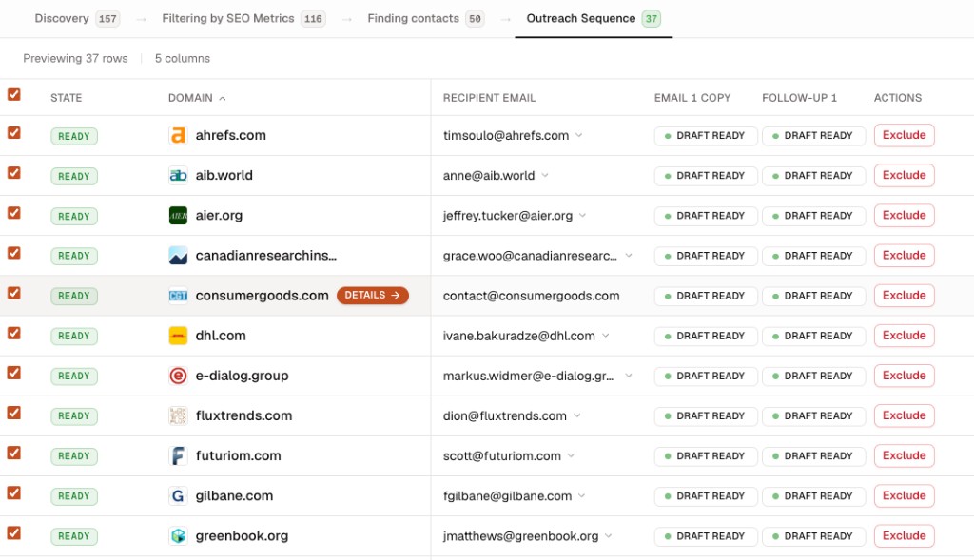Screen dimensions: 974x560
Task: Uncheck the e-dialog.group row checkbox
Action: (x=13, y=373)
